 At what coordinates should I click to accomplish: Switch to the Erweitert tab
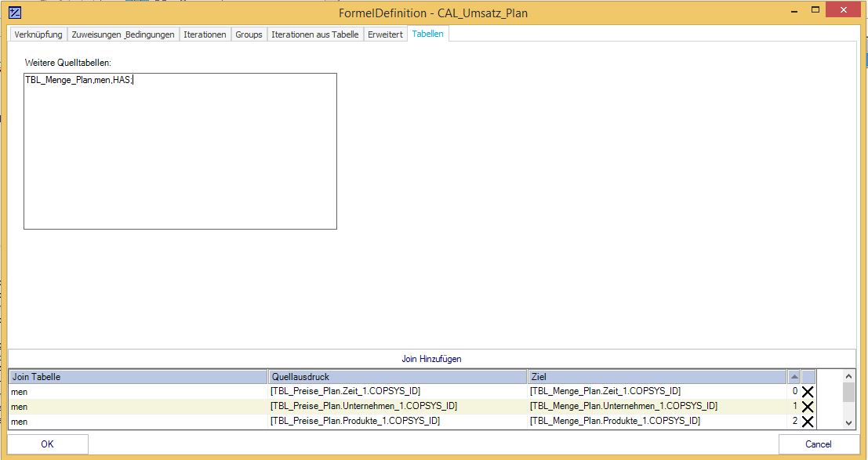pyautogui.click(x=385, y=34)
